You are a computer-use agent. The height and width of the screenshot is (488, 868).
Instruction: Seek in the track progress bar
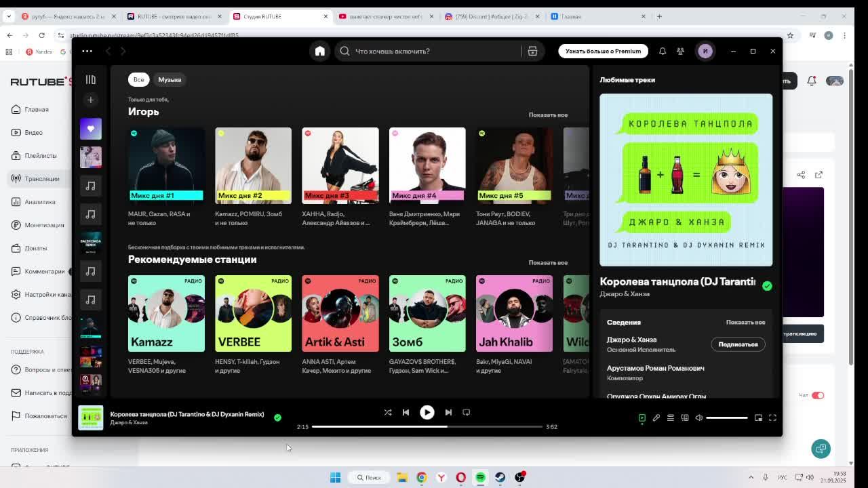427,426
